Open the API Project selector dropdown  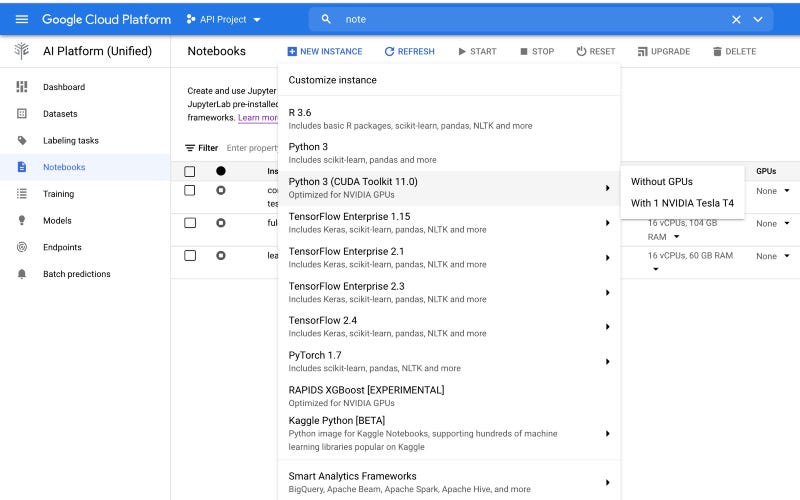[223, 19]
